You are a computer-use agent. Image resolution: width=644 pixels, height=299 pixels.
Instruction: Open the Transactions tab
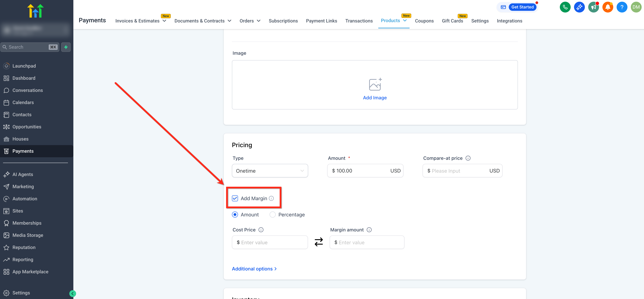[x=359, y=21]
